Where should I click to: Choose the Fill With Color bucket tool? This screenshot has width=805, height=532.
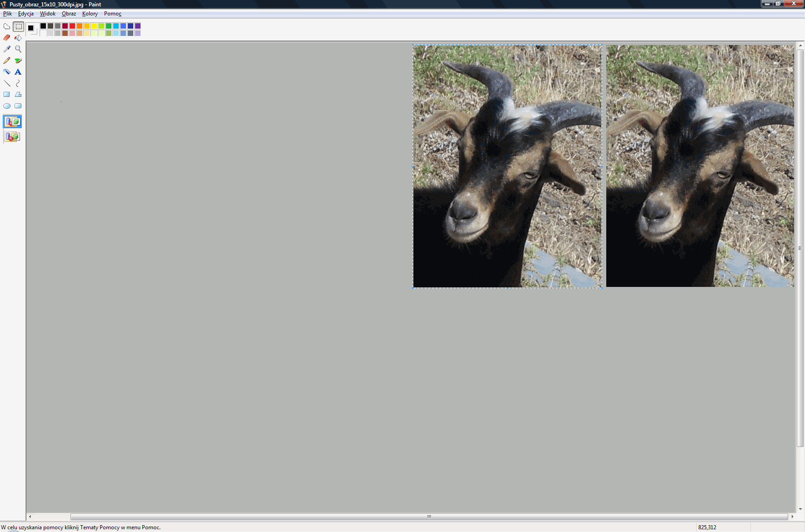[x=18, y=38]
